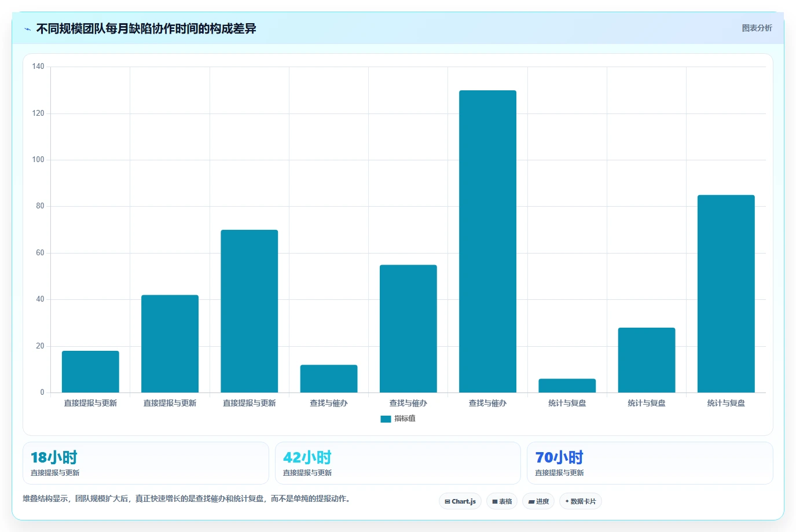
Task: Open the 42小时 data card
Action: click(x=398, y=463)
